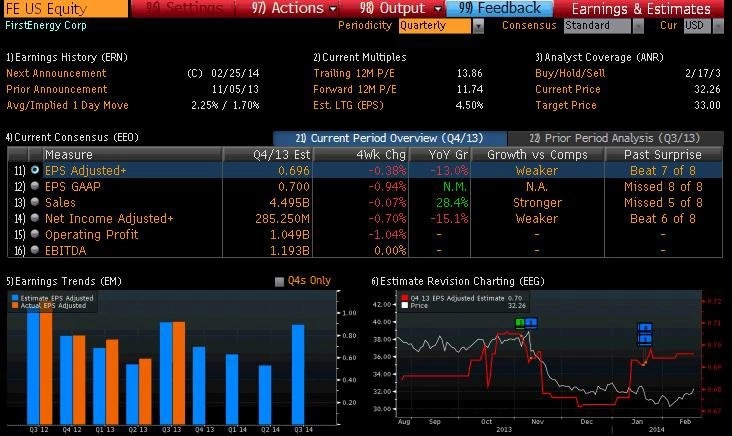Click the Prior Announcement date 11/05/13
Screen dimensions: 732x436
tap(235, 89)
